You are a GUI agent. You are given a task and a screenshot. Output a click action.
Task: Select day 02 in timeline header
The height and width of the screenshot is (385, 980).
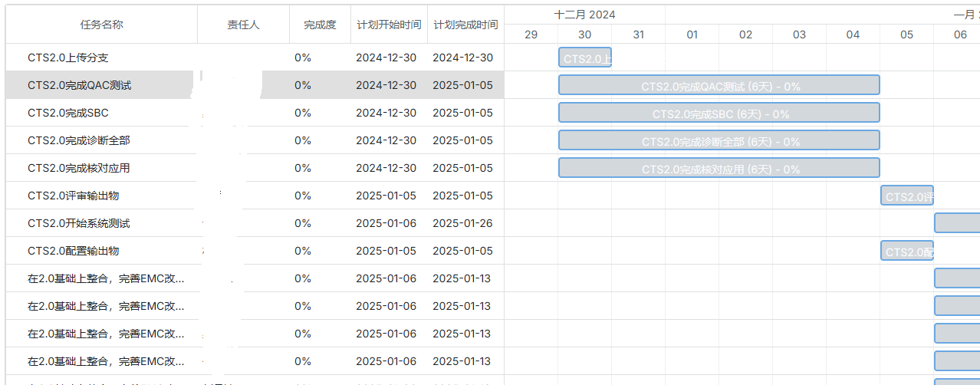click(745, 35)
